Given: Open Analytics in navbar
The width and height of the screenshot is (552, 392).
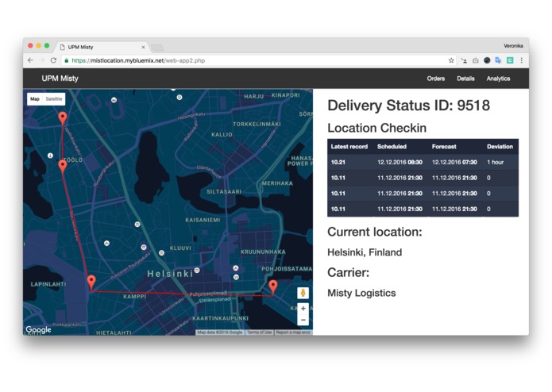Looking at the screenshot, I should pos(498,79).
